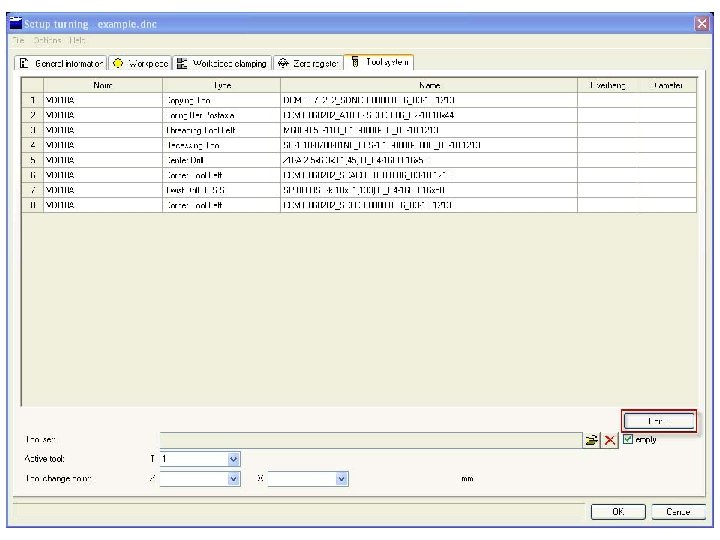Click the Cancel button
The image size is (720, 540).
pyautogui.click(x=678, y=512)
